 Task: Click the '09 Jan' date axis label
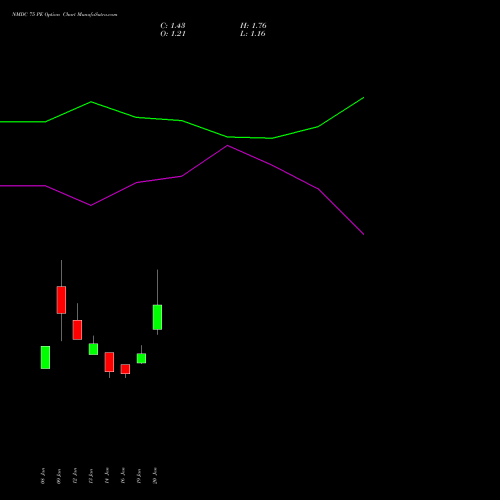pos(59,476)
